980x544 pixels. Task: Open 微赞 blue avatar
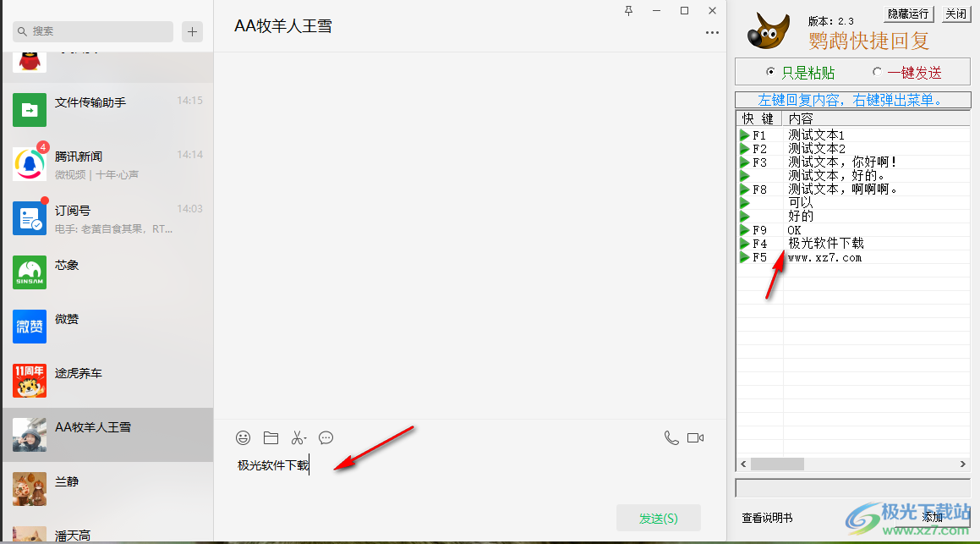point(30,327)
